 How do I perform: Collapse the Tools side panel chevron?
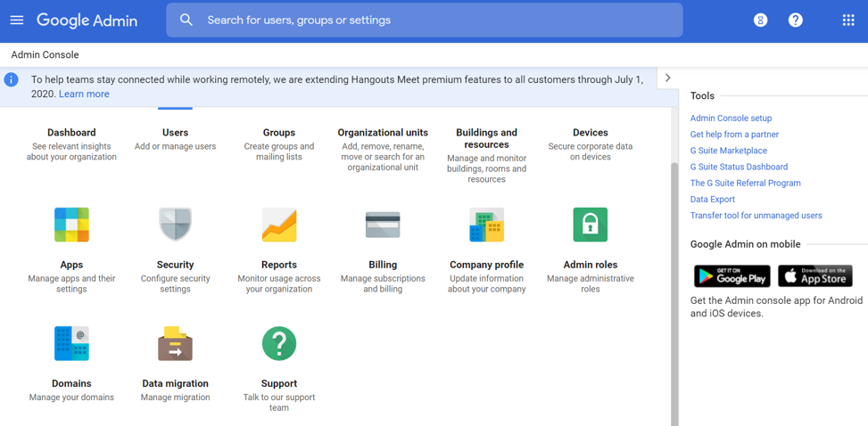tap(667, 78)
